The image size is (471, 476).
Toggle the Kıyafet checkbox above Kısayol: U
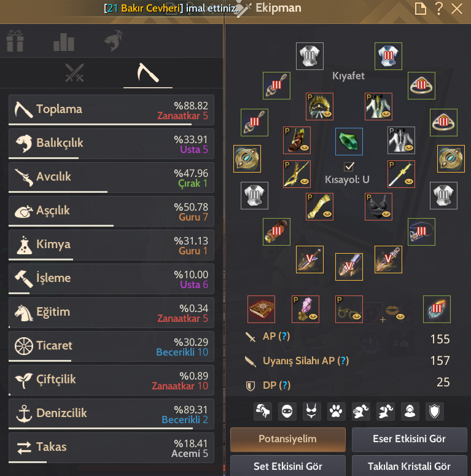point(349,166)
